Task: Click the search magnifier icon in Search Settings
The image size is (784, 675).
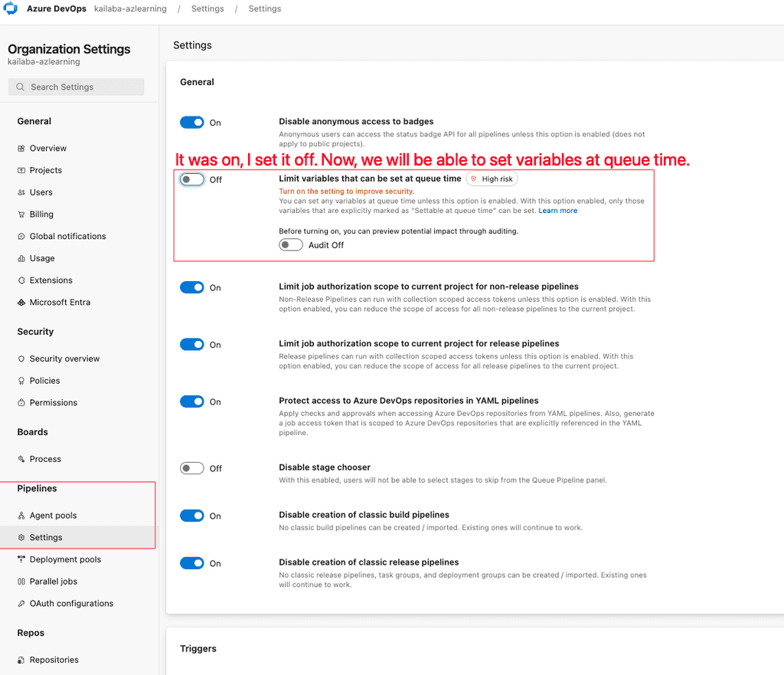Action: [20, 87]
